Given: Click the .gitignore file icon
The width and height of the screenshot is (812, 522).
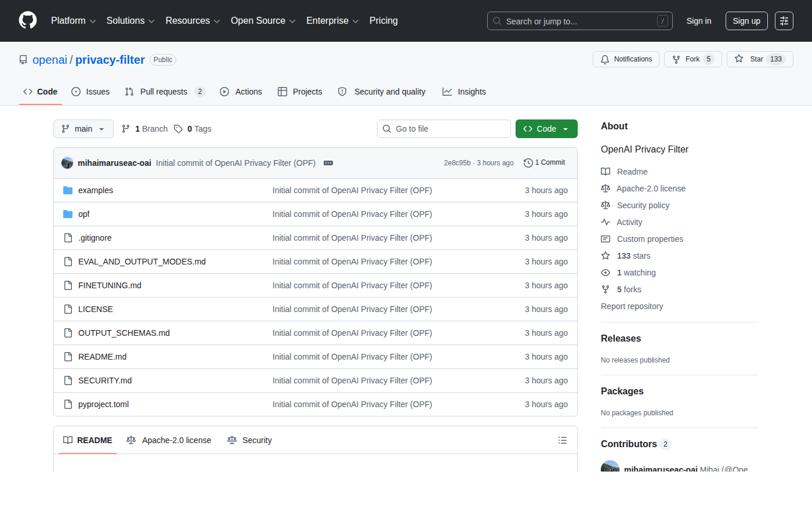Looking at the screenshot, I should point(68,238).
